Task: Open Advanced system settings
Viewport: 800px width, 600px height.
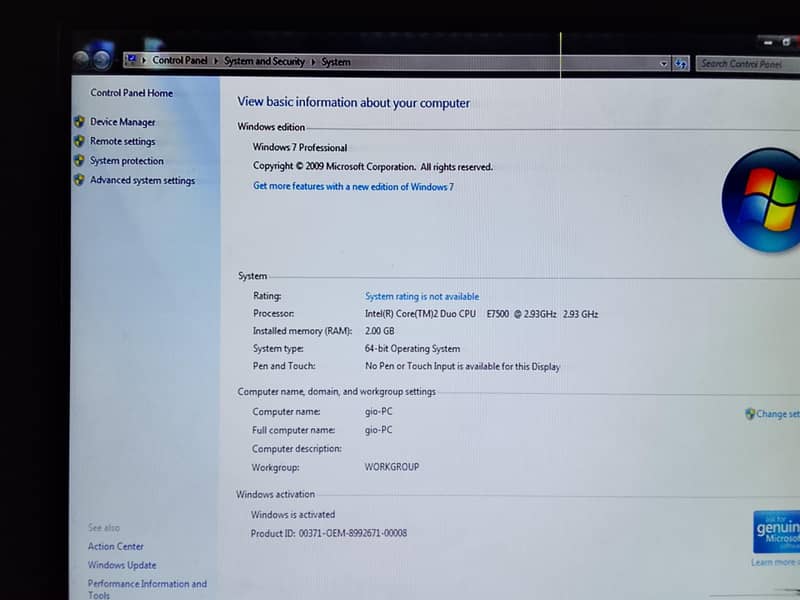Action: [x=142, y=180]
